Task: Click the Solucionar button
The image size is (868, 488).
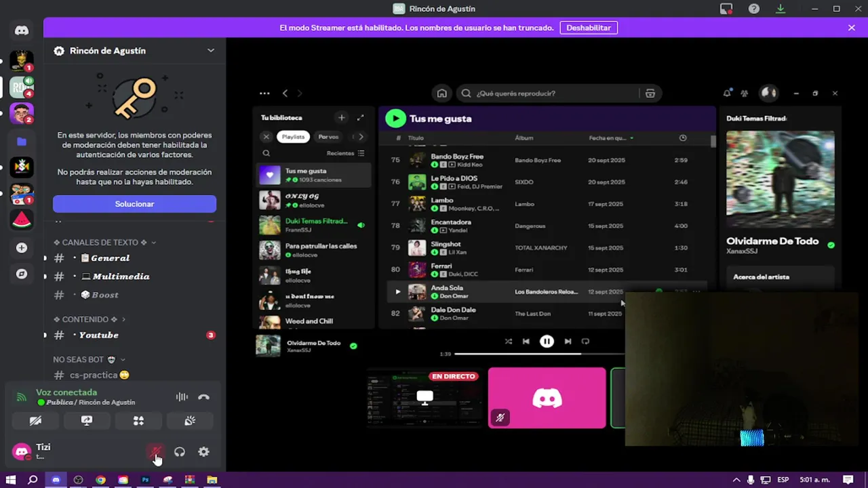Action: click(x=134, y=204)
